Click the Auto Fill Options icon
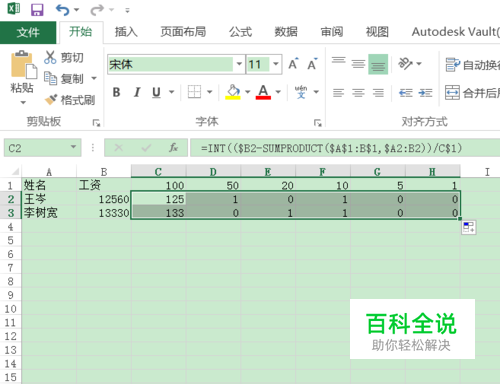Screen dimensions: 500x384 pos(469,228)
